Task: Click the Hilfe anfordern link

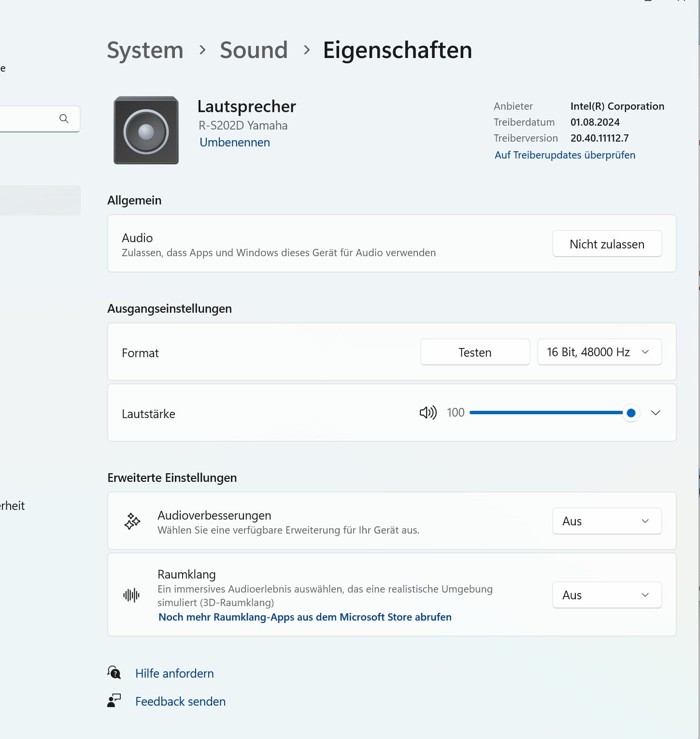Action: click(x=174, y=673)
